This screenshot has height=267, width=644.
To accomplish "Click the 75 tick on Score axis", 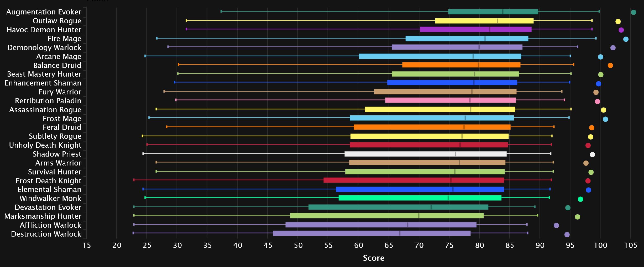I will (449, 245).
